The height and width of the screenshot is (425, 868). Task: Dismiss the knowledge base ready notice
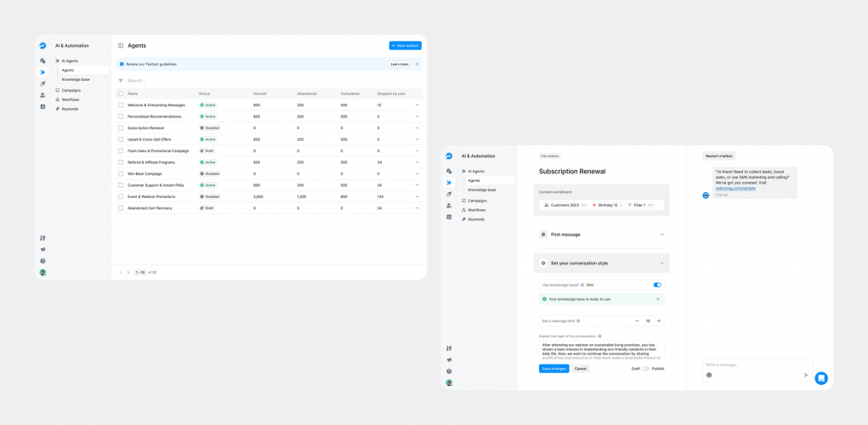pos(658,299)
